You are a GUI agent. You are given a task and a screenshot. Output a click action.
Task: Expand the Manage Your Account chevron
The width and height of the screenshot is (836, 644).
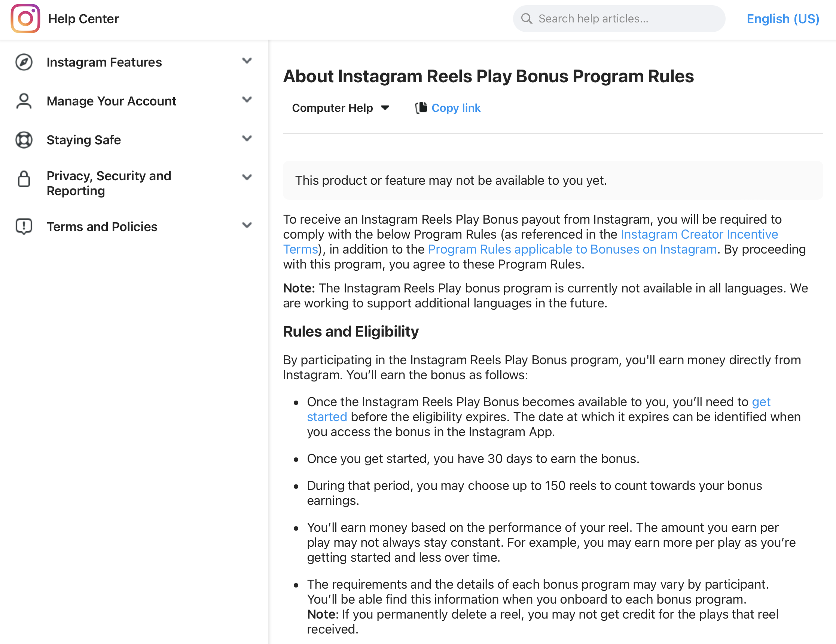click(x=247, y=99)
